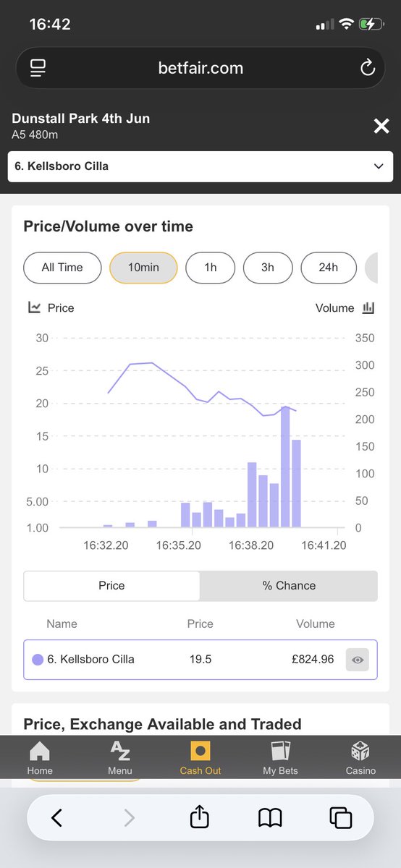The height and width of the screenshot is (868, 401).
Task: Tap the Safari share icon
Action: pos(199,817)
